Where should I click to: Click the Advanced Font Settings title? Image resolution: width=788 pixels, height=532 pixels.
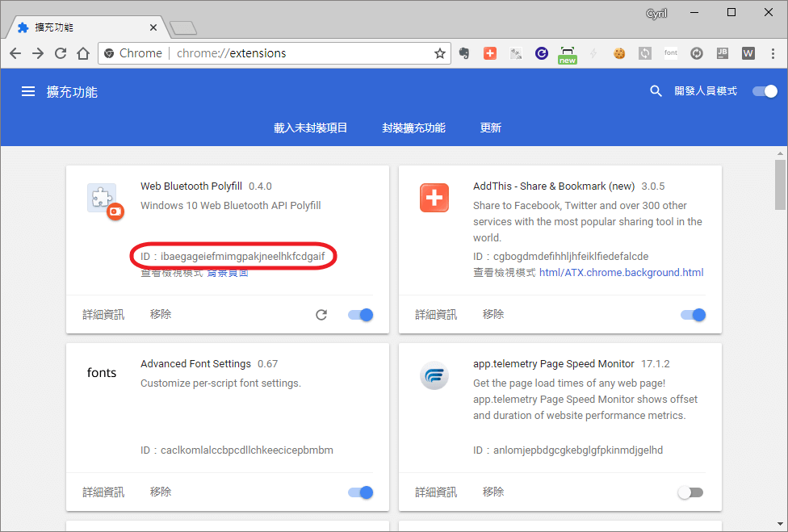pyautogui.click(x=195, y=364)
